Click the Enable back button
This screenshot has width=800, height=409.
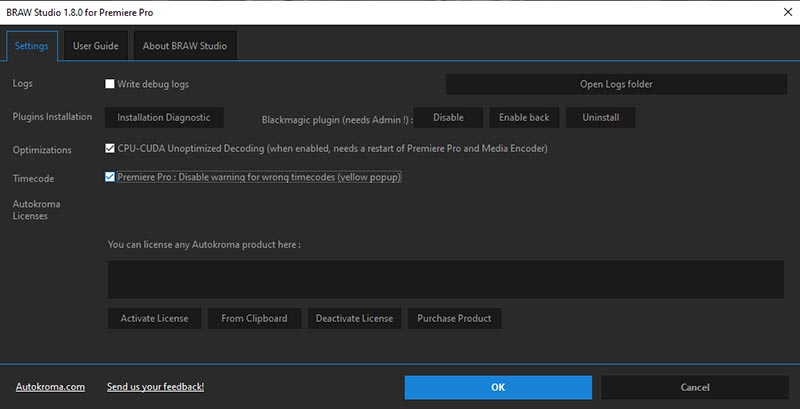[x=524, y=117]
